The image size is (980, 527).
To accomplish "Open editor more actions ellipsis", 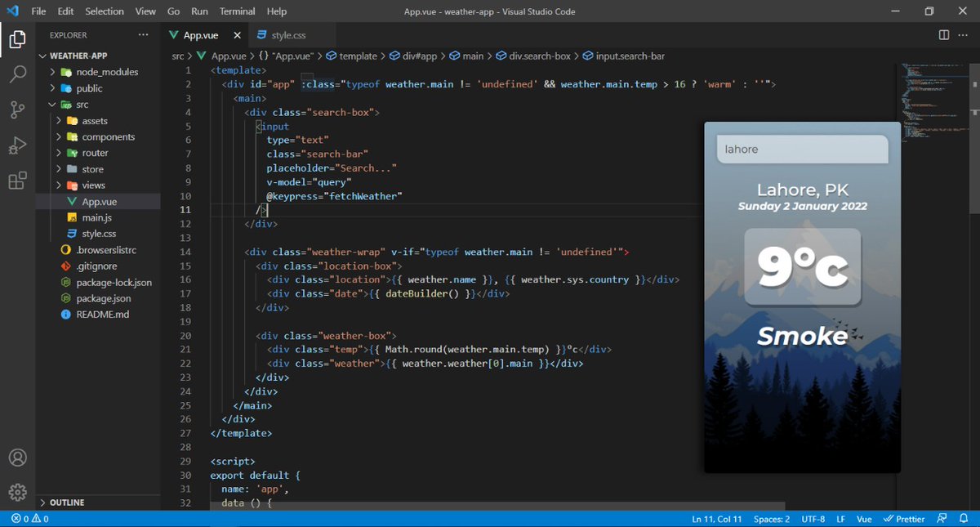I will (x=964, y=35).
